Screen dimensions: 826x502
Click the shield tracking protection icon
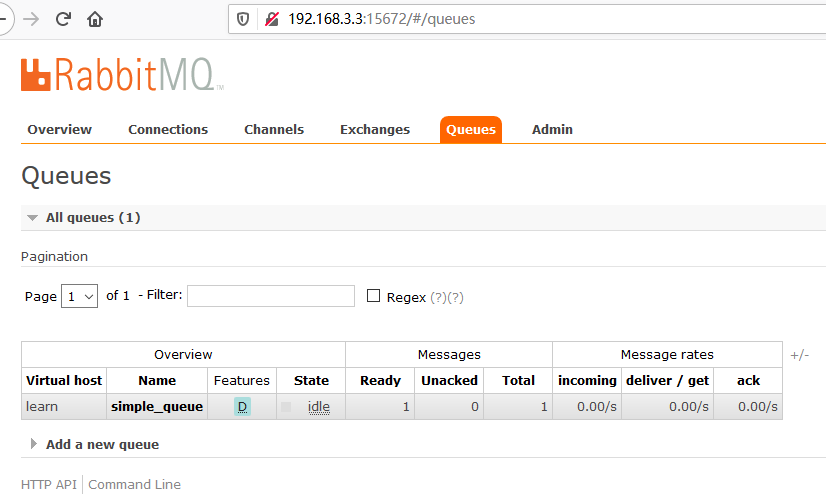[x=243, y=19]
